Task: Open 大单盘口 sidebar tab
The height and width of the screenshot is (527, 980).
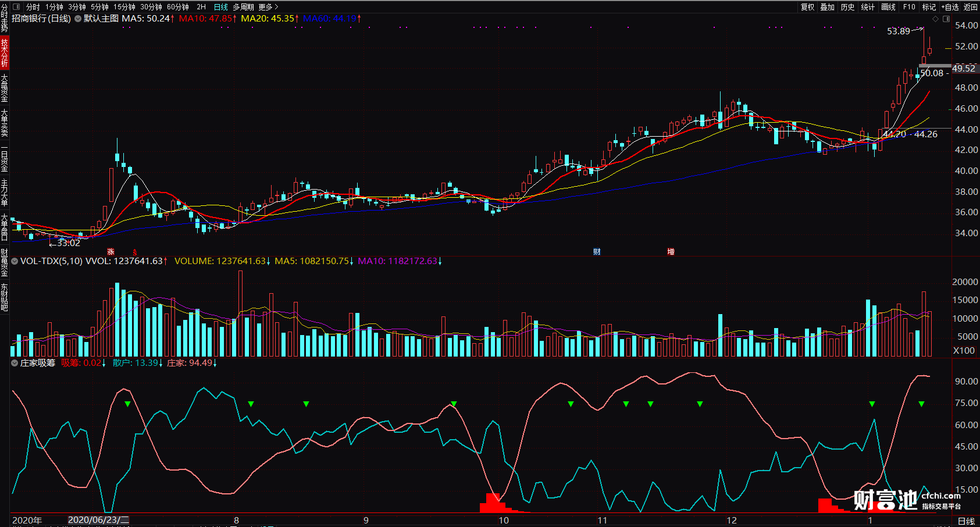Action: [4, 226]
